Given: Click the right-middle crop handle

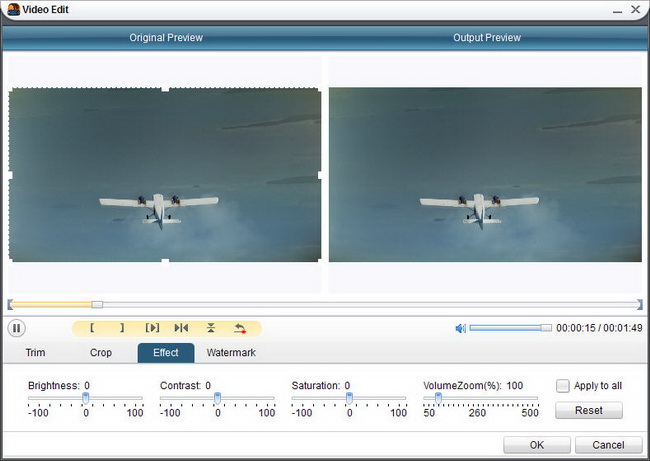Looking at the screenshot, I should point(320,175).
